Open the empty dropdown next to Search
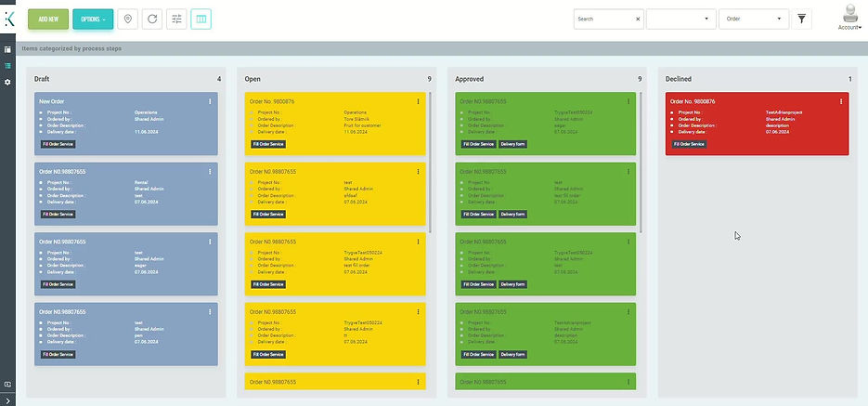The image size is (868, 406). point(680,19)
